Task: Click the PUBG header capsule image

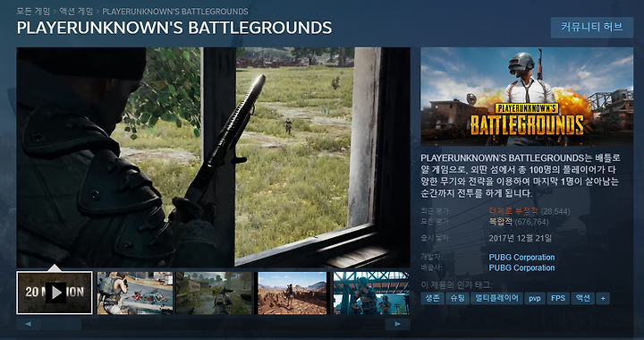Action: click(x=527, y=97)
